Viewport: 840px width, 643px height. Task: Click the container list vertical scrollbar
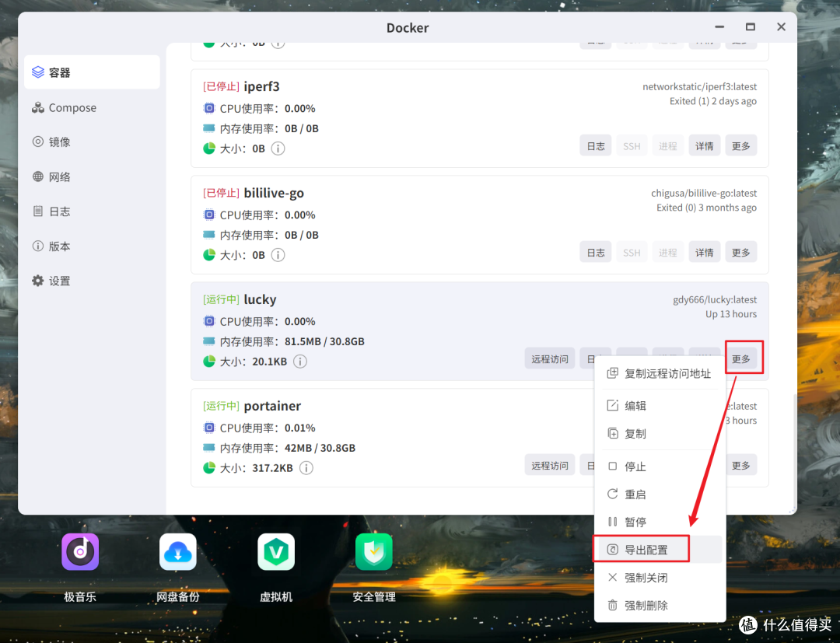pyautogui.click(x=794, y=451)
